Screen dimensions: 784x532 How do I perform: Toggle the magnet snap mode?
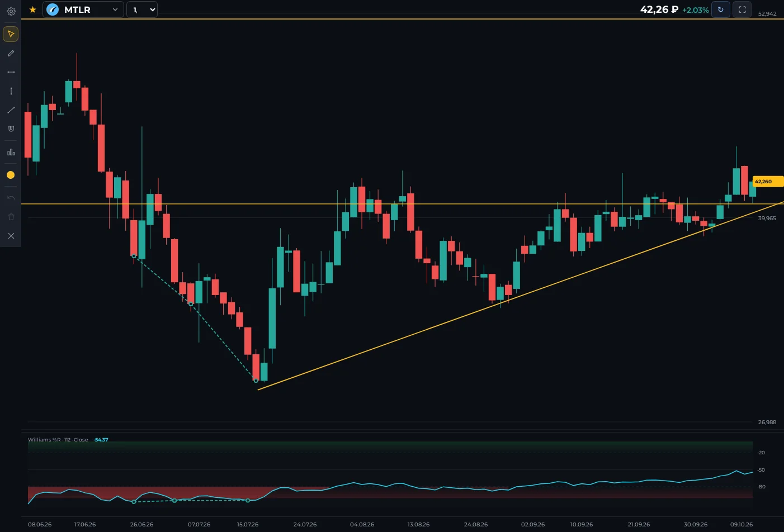11,129
